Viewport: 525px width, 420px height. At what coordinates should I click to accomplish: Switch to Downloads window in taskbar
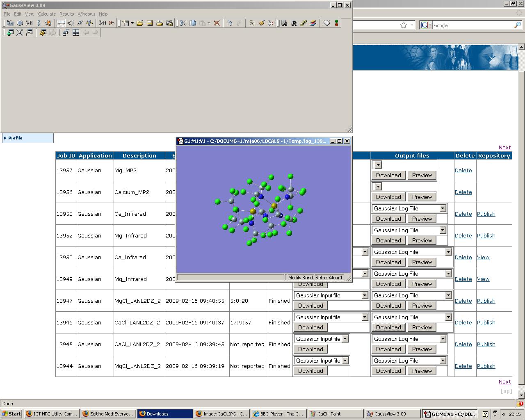click(x=165, y=414)
